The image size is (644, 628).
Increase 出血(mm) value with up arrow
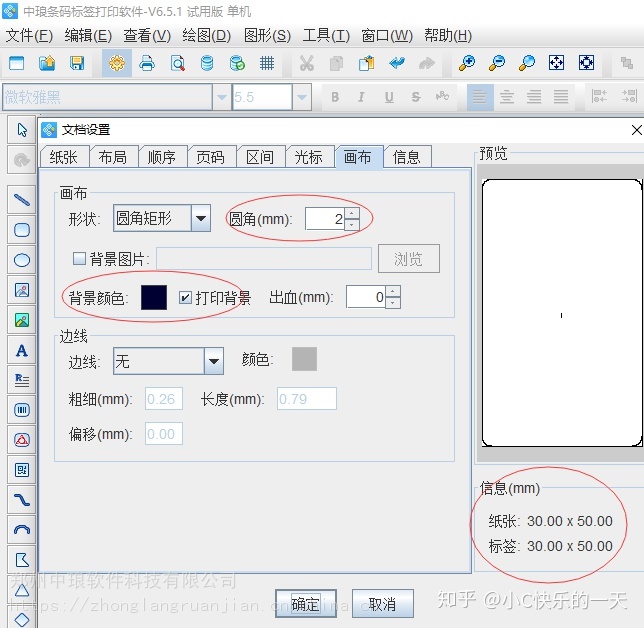pyautogui.click(x=393, y=291)
